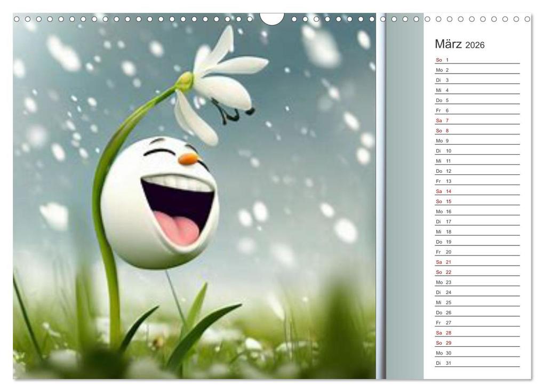The image size is (544, 392).
Task: Expand the row for Mo 9
Action: [441, 141]
